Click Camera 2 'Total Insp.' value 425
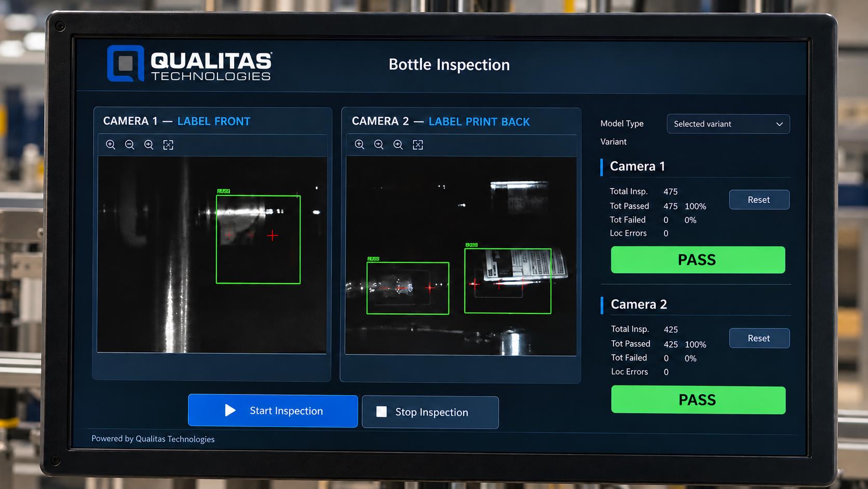 pyautogui.click(x=671, y=329)
